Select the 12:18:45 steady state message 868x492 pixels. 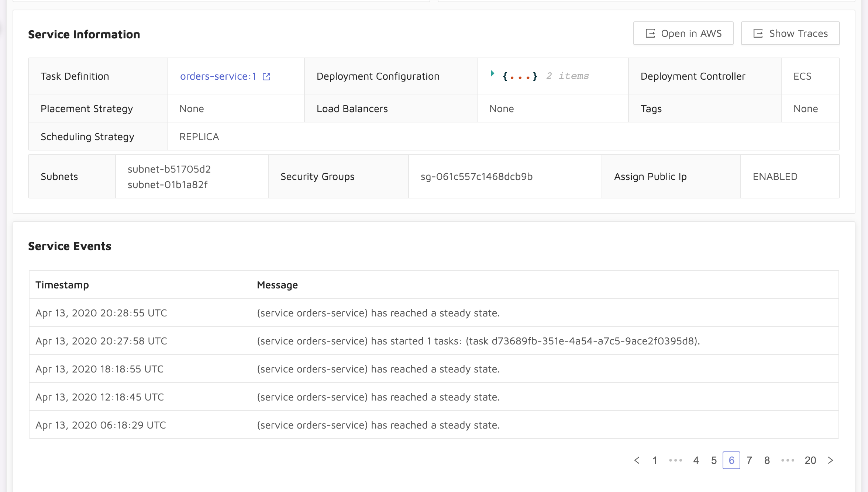tap(378, 397)
